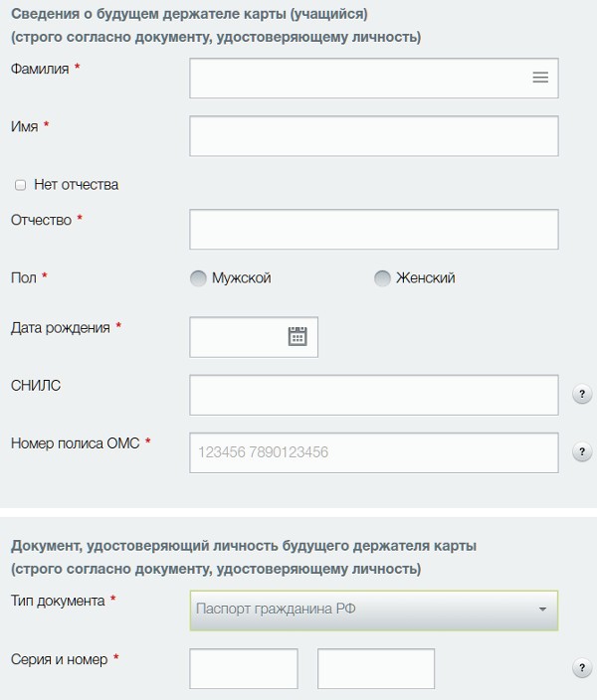Click the Мужской label

point(242,278)
